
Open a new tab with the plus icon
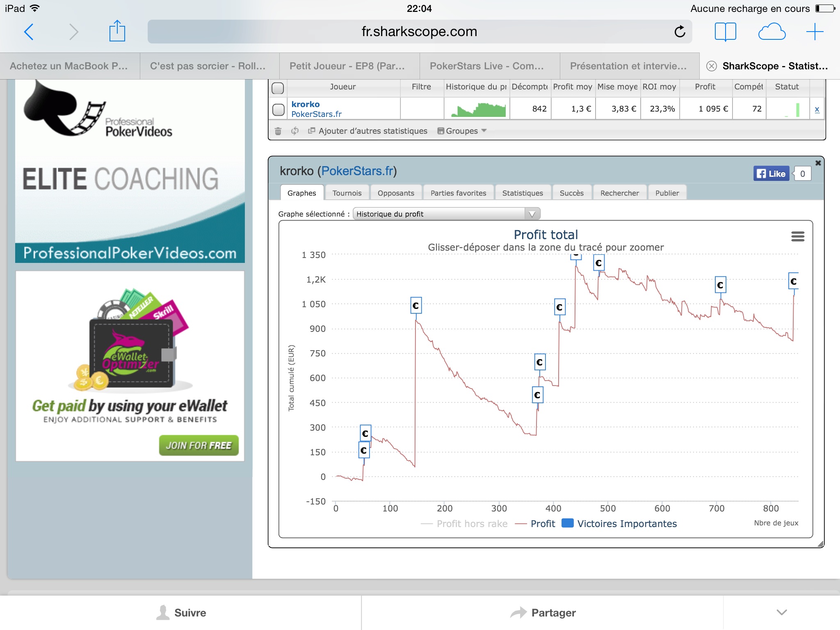coord(815,32)
